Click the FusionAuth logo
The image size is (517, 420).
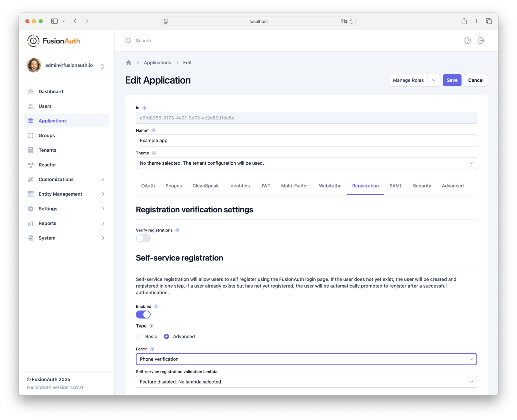[x=53, y=40]
